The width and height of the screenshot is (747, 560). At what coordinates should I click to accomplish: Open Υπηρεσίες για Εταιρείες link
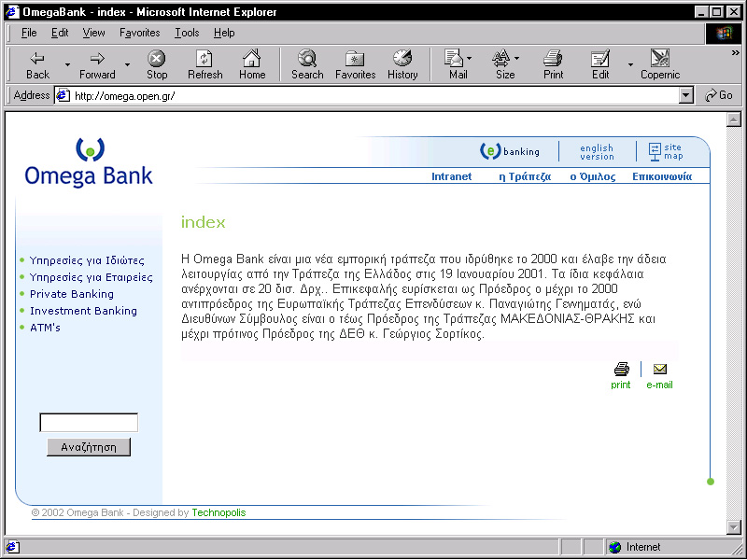coord(91,277)
